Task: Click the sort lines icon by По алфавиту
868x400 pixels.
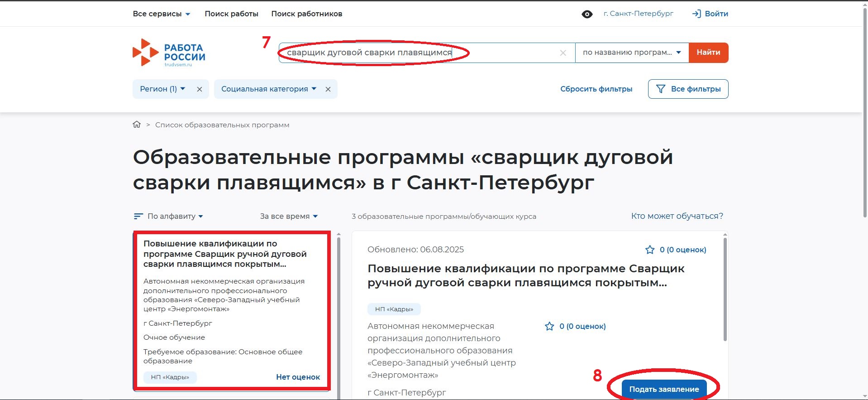Action: point(138,217)
